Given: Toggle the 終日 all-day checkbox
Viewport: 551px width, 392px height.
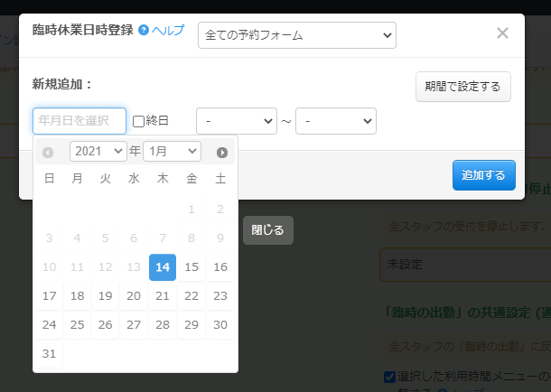Looking at the screenshot, I should tap(138, 121).
